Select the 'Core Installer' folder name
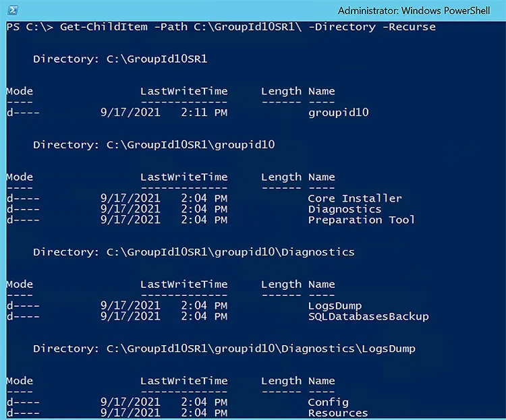 coord(355,198)
